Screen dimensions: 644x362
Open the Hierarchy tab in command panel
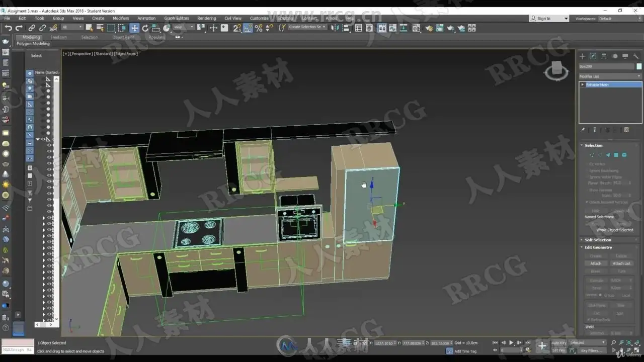(x=604, y=56)
